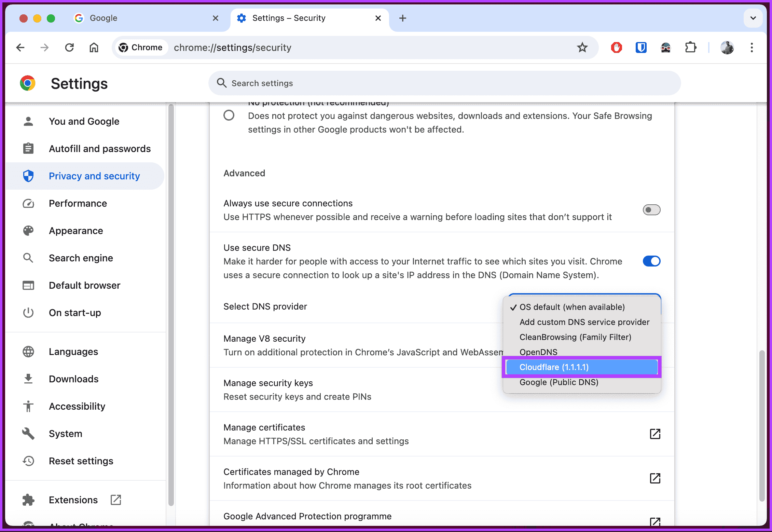
Task: Enable Always use secure connections toggle
Action: pyautogui.click(x=651, y=210)
